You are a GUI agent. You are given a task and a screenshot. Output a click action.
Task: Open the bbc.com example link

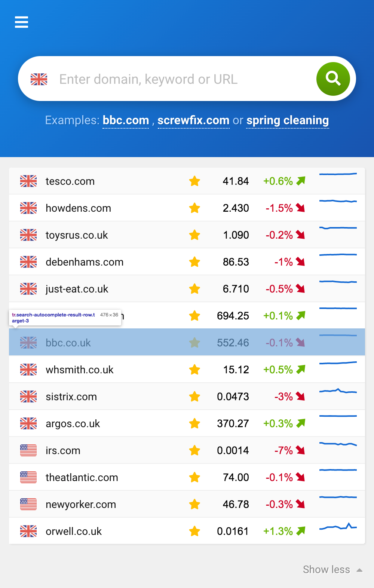click(126, 120)
